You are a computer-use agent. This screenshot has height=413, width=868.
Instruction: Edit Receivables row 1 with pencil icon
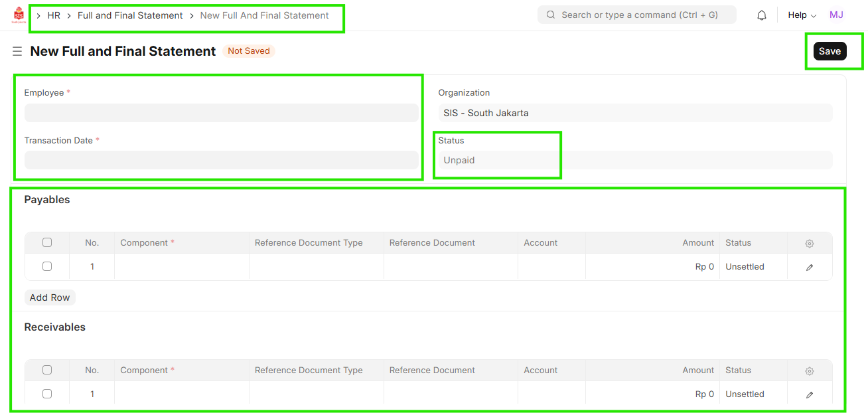[x=809, y=394]
